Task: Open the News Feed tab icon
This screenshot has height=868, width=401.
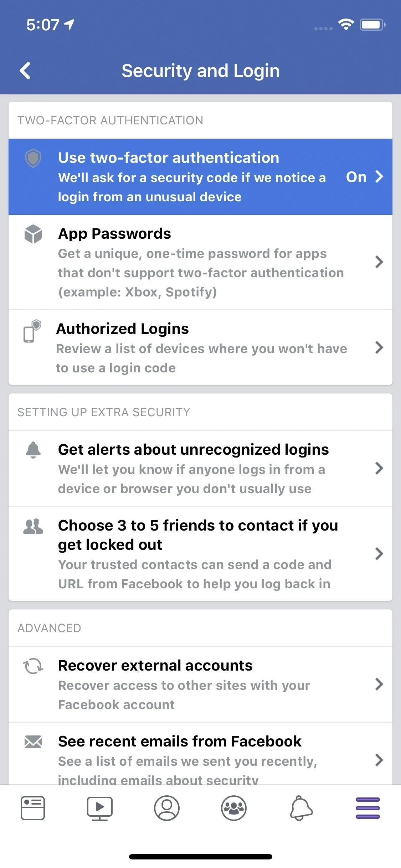Action: (33, 808)
